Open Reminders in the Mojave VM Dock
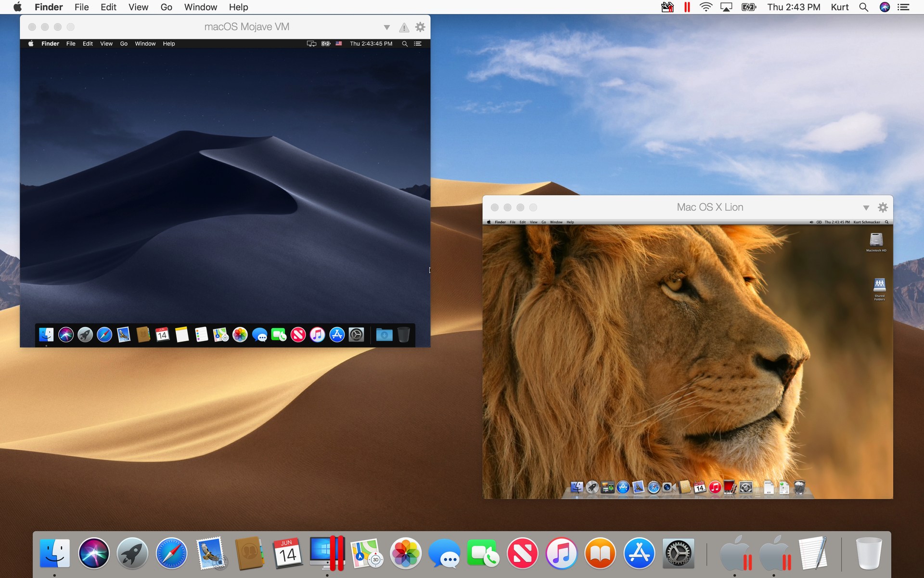 pos(201,335)
